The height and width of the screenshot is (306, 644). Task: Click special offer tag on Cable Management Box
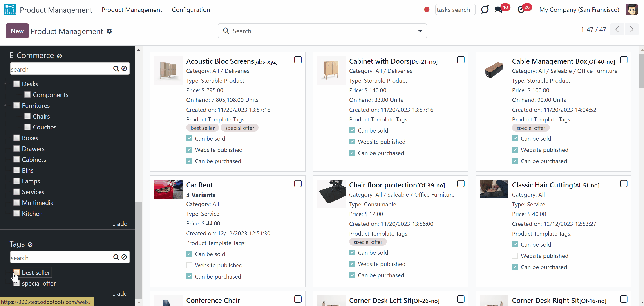click(531, 128)
